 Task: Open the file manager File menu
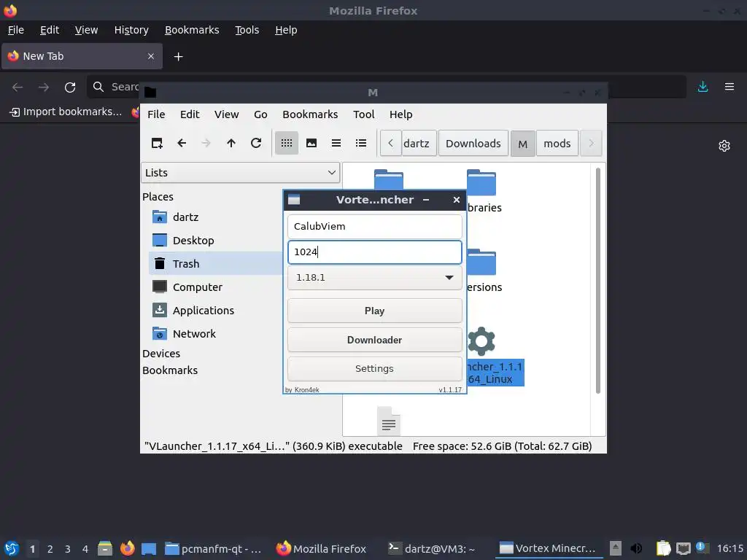[x=156, y=114]
